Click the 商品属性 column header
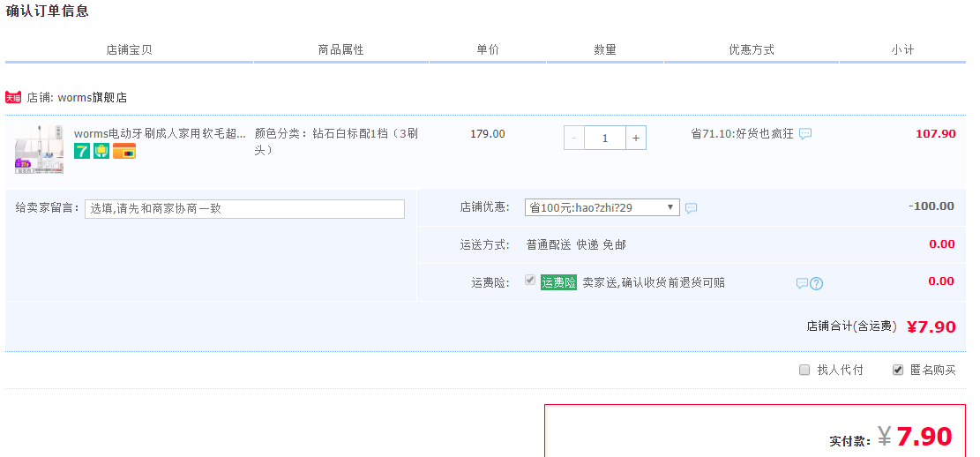Image resolution: width=980 pixels, height=457 pixels. pos(340,50)
